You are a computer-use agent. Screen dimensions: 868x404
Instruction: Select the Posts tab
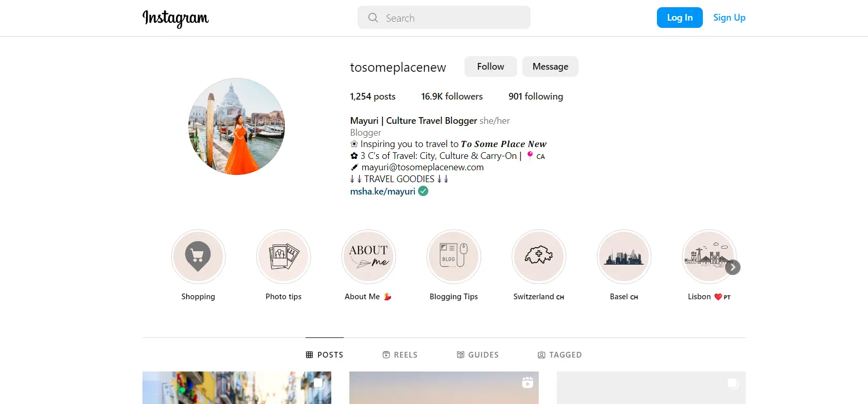click(325, 355)
